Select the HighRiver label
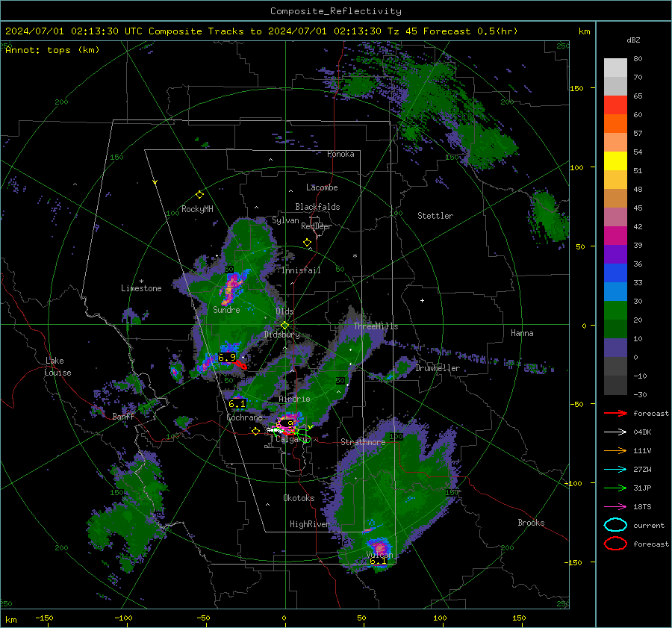The height and width of the screenshot is (628, 672). 309,524
